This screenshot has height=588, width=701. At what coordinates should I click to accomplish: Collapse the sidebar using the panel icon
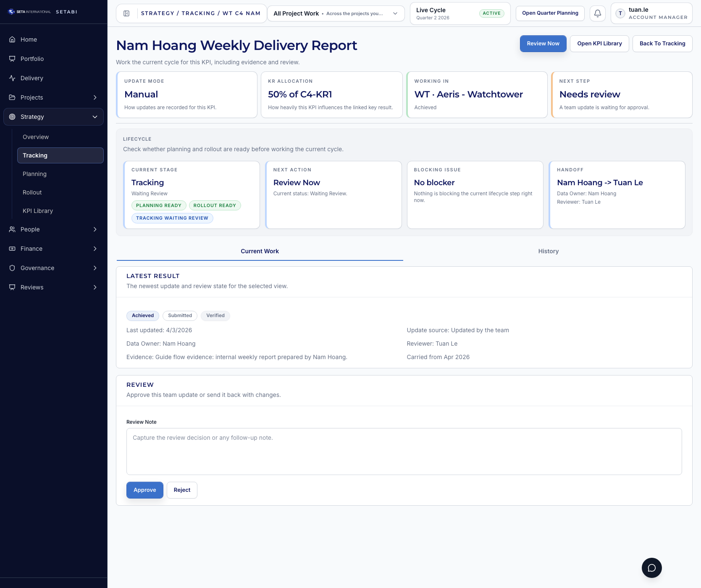coord(126,13)
